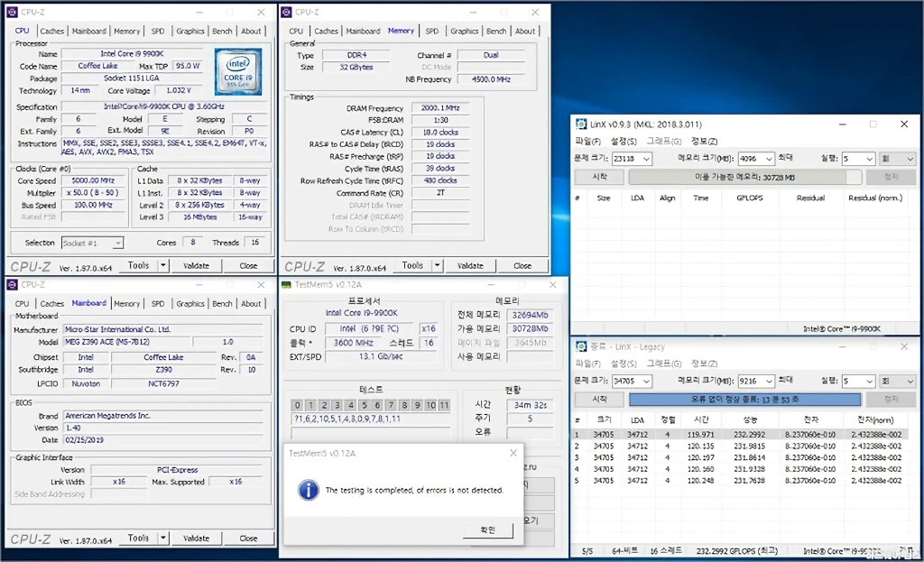Click 232.2992 GFLOPS status bar entry in LinX Legacy
The width and height of the screenshot is (924, 562).
736,551
